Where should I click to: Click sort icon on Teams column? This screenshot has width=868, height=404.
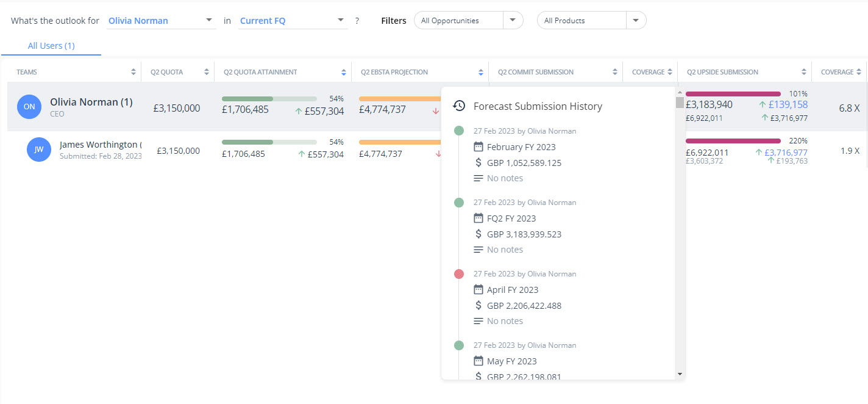(133, 72)
